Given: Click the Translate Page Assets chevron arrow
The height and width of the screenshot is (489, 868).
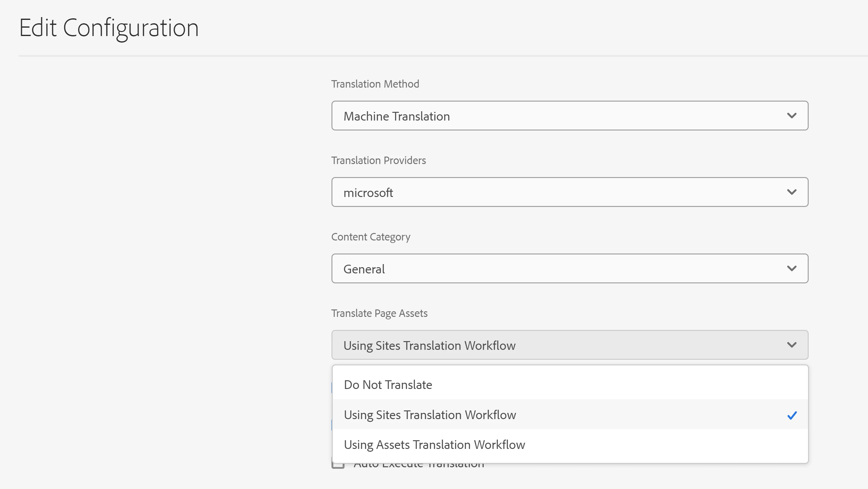Looking at the screenshot, I should click(x=792, y=345).
